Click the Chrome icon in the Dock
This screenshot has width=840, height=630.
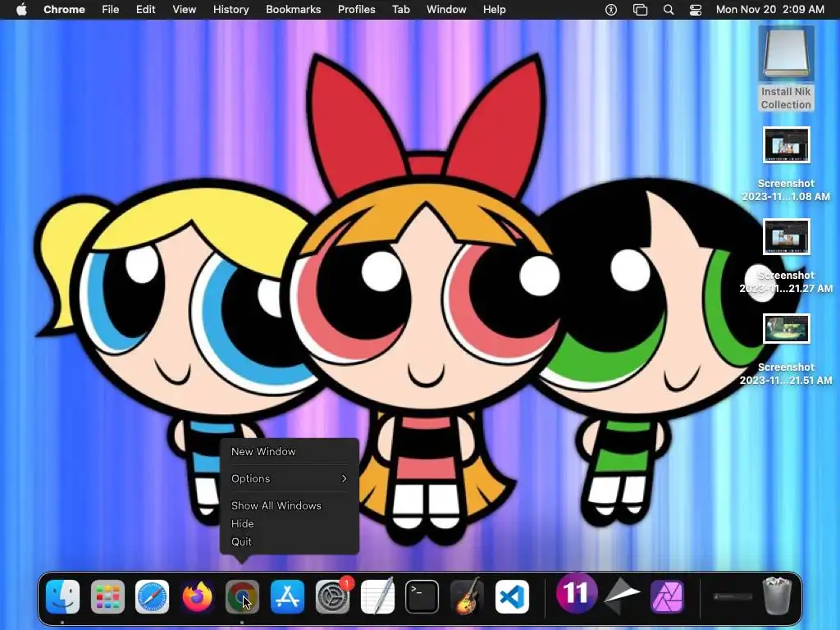(x=242, y=597)
